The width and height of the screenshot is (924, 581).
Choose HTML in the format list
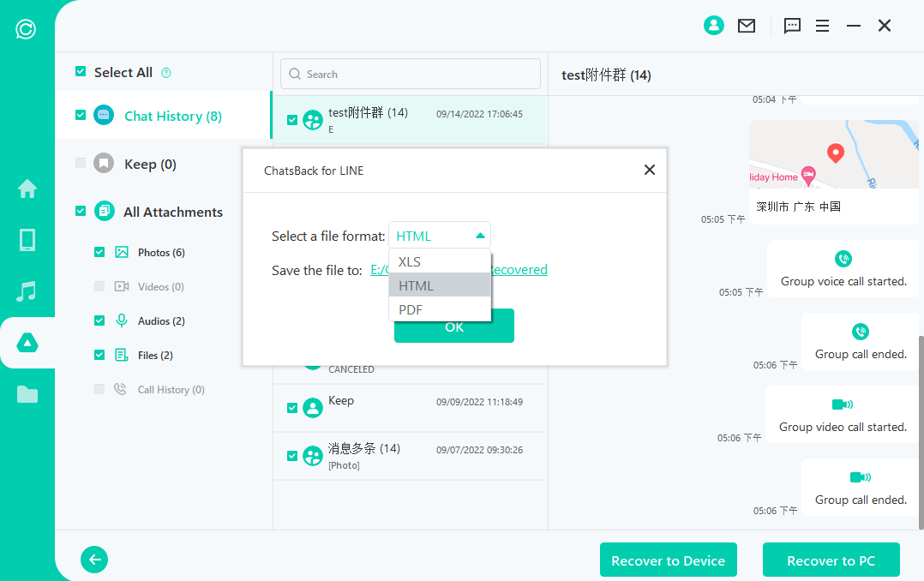(x=440, y=285)
